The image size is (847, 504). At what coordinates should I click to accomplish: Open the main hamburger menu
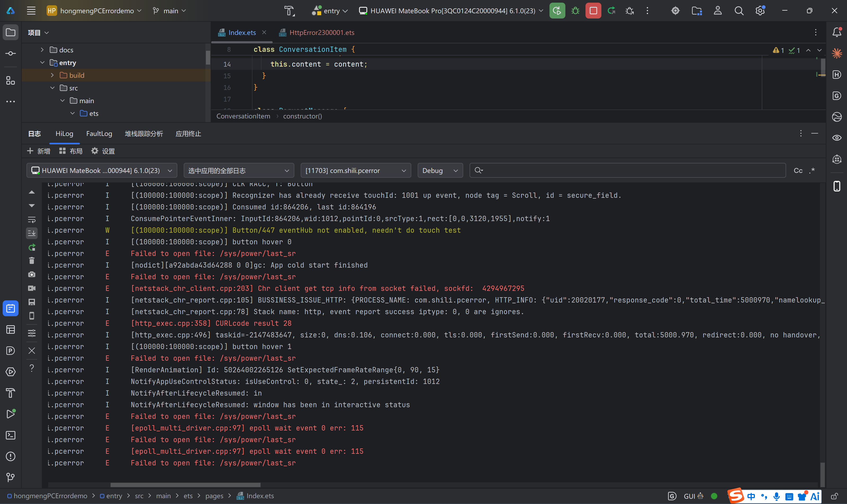pyautogui.click(x=31, y=11)
